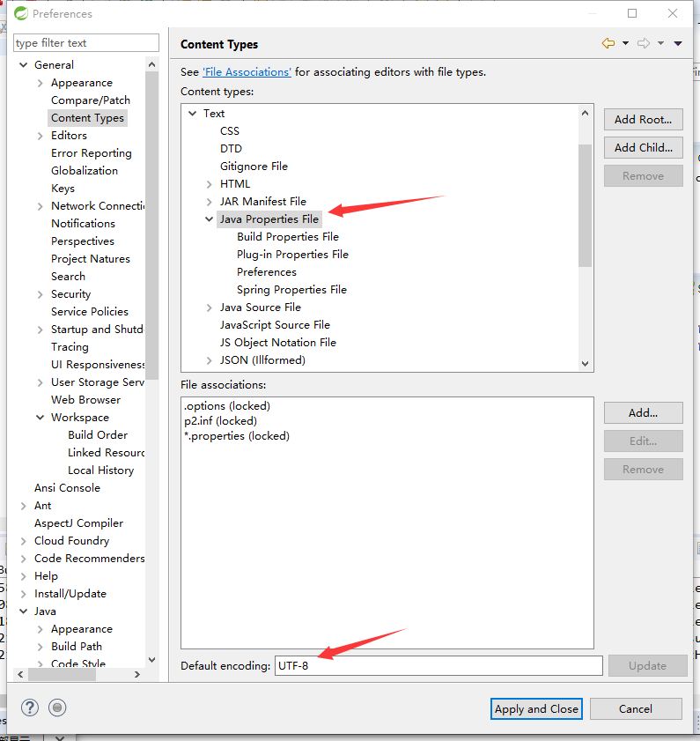Click the Update encoding button

(x=647, y=666)
